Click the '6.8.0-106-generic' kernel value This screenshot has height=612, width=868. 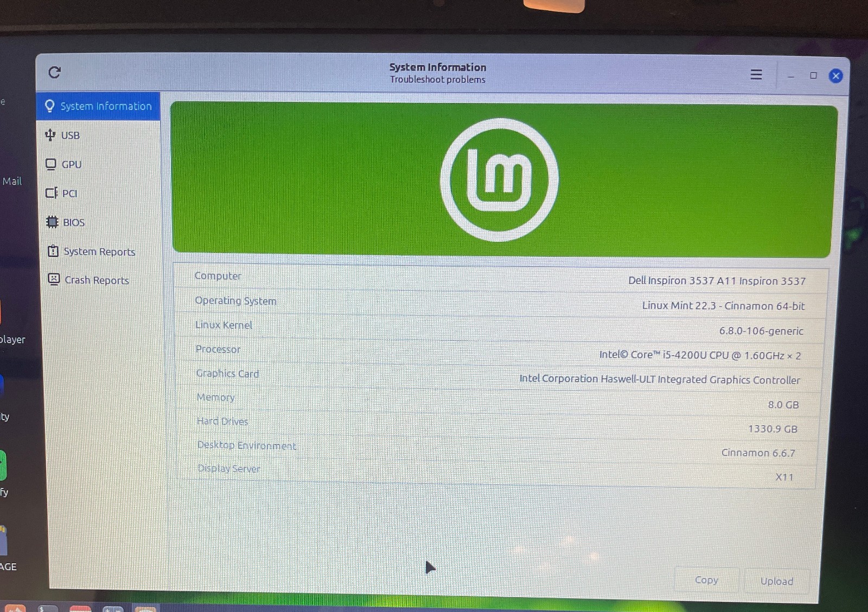pyautogui.click(x=761, y=331)
